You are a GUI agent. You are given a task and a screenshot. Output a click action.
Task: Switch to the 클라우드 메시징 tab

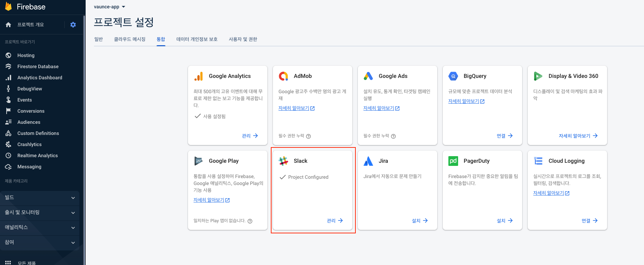(x=130, y=39)
